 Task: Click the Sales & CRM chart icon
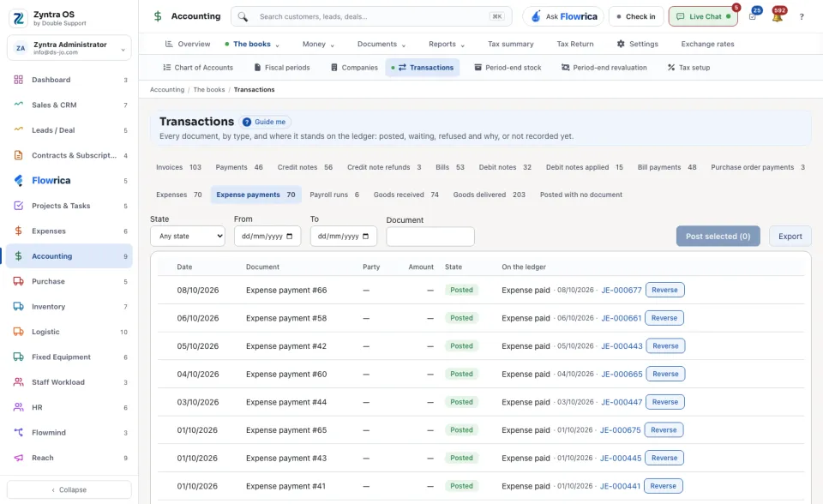point(18,105)
